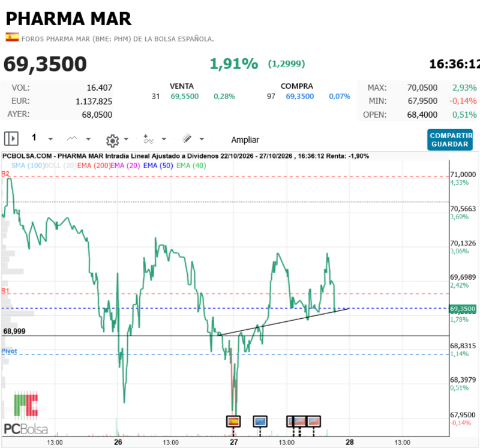Viewport: 480px width, 448px height.
Task: Click the Ampliar link
Action: [x=245, y=140]
